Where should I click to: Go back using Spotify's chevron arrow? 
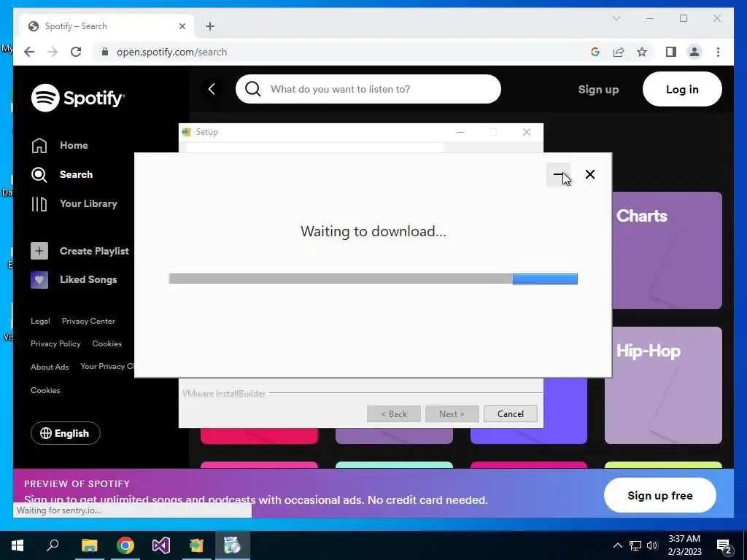[212, 88]
